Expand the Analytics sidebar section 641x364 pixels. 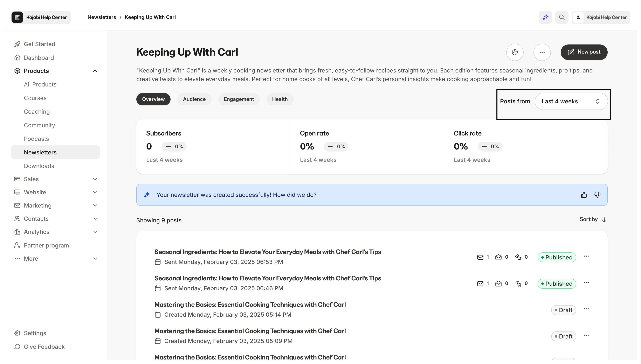click(x=95, y=232)
